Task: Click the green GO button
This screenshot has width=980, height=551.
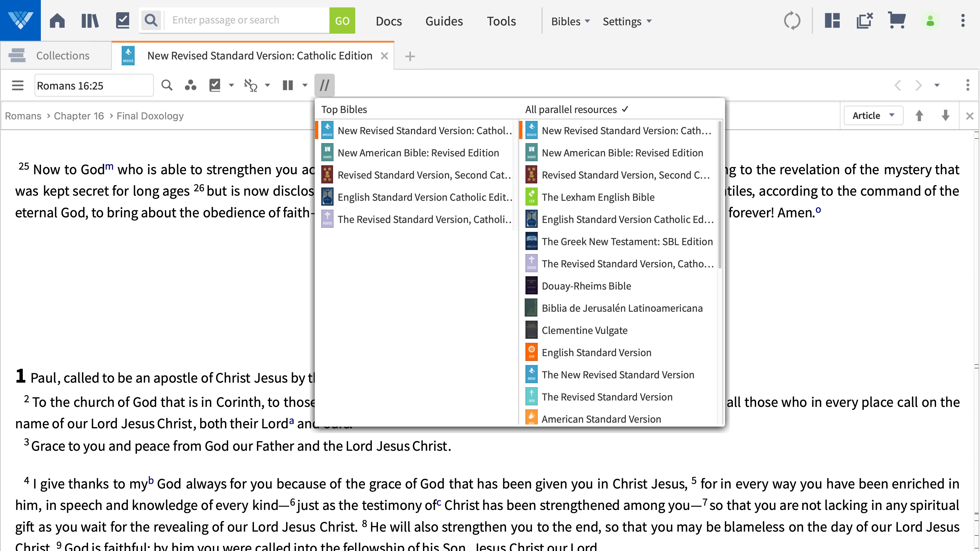Action: coord(342,20)
